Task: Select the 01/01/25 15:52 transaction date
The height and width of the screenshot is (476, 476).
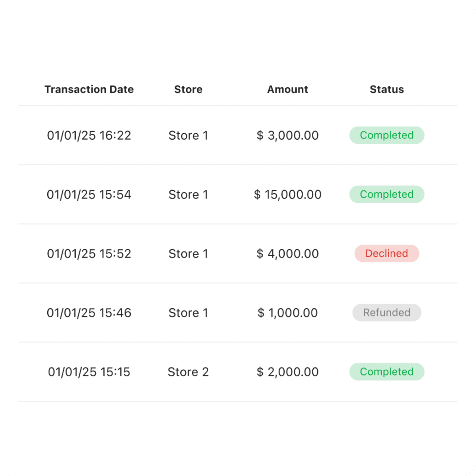Action: (89, 253)
